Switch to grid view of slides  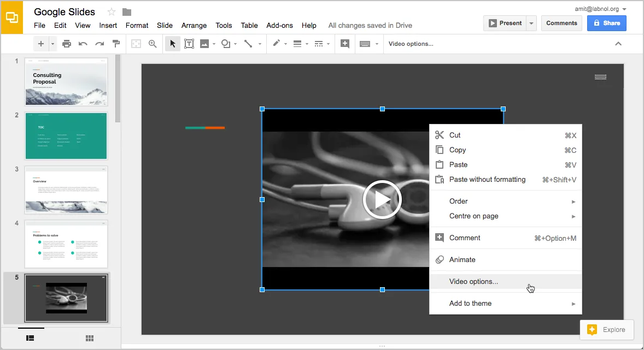[89, 338]
